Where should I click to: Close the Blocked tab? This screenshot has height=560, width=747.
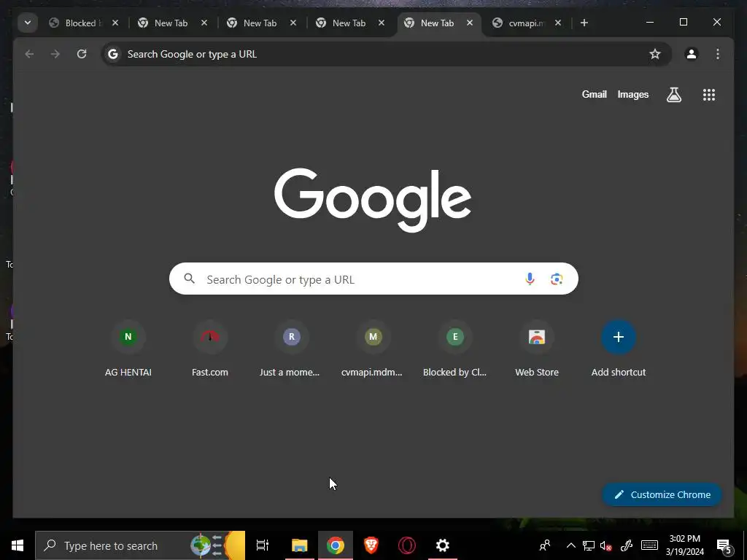pyautogui.click(x=115, y=23)
